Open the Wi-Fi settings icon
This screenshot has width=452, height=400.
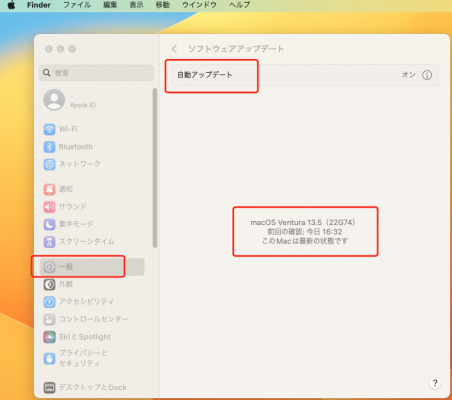(x=49, y=129)
